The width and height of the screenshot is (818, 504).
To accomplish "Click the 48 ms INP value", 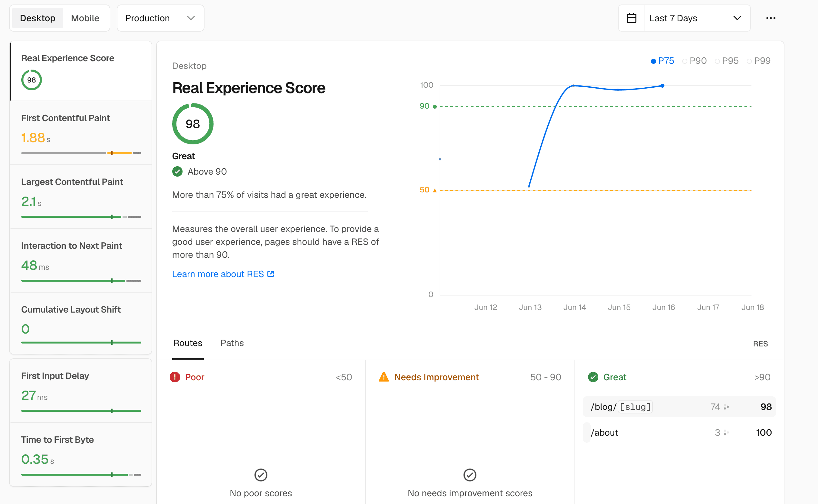I will pos(35,265).
